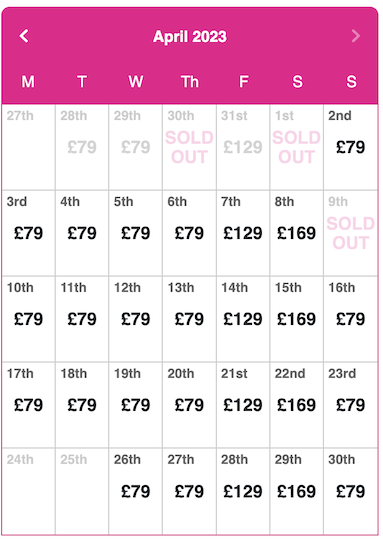Click the April 2023 month title
This screenshot has width=383, height=540.
tap(190, 37)
